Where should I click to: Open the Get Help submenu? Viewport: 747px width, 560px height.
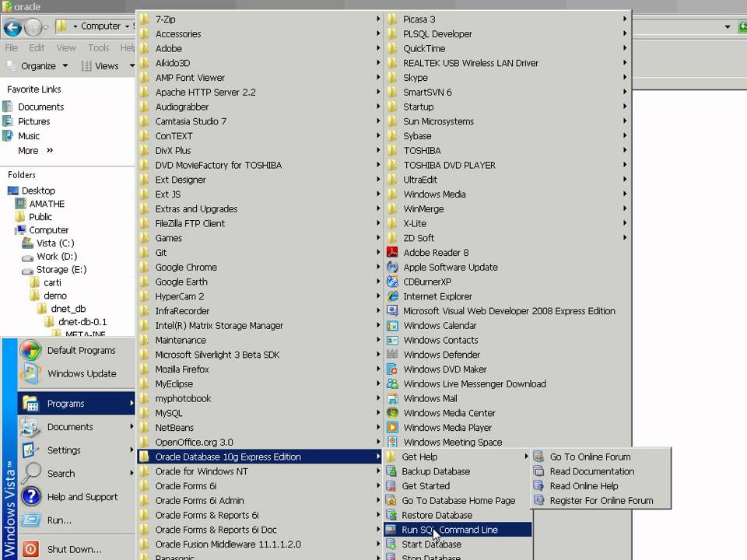[x=458, y=457]
